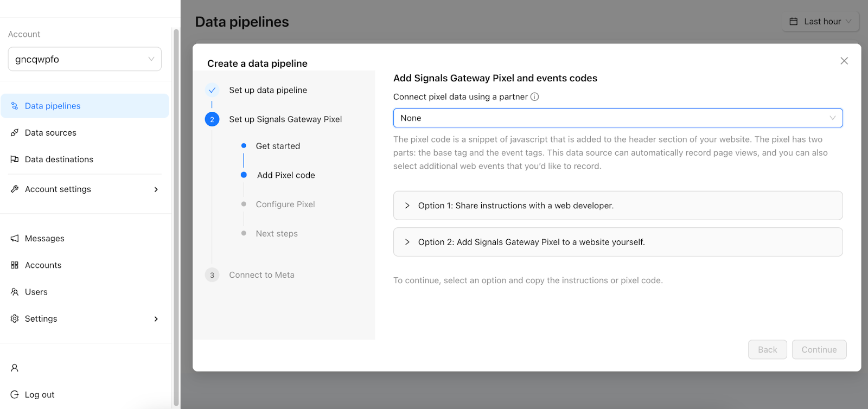Open the Last hour time range dropdown

[820, 22]
